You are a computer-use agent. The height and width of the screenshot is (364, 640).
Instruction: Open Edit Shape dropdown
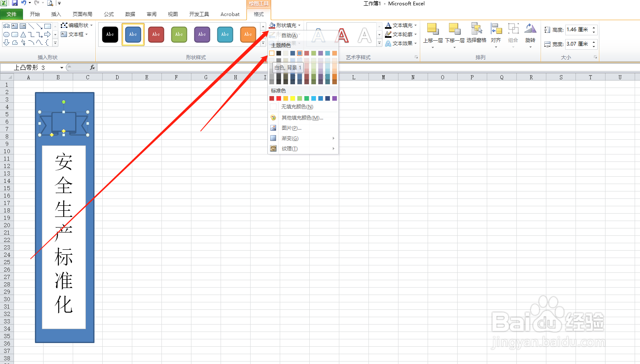(76, 25)
